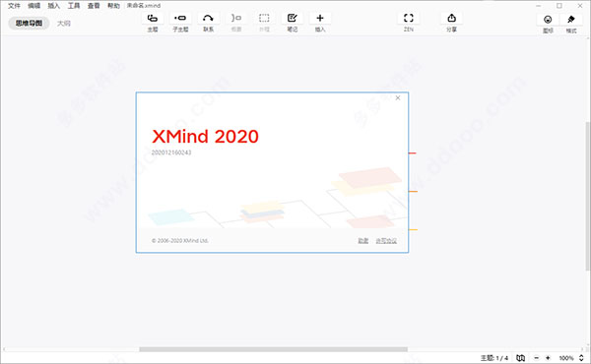Screen dimensions: 591x364
Task: Open the Icon/sticker smiley panel
Action: [548, 20]
